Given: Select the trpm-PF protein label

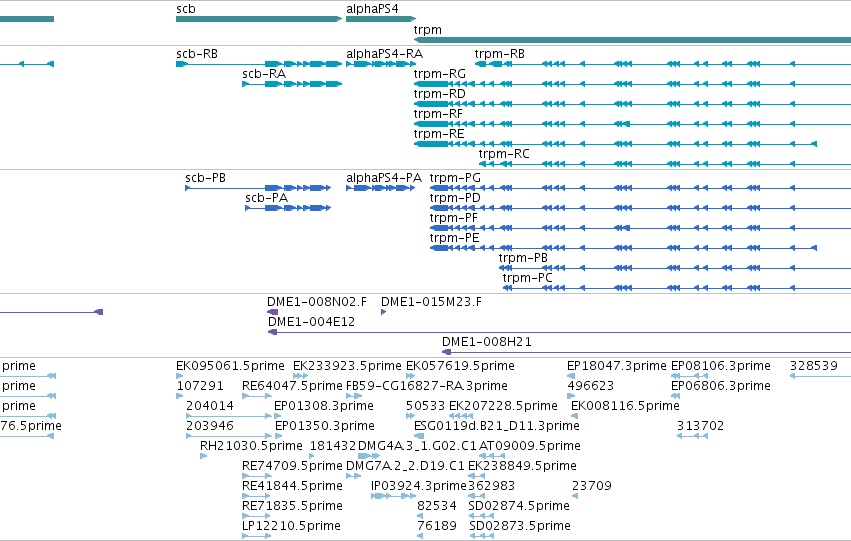Looking at the screenshot, I should [454, 218].
